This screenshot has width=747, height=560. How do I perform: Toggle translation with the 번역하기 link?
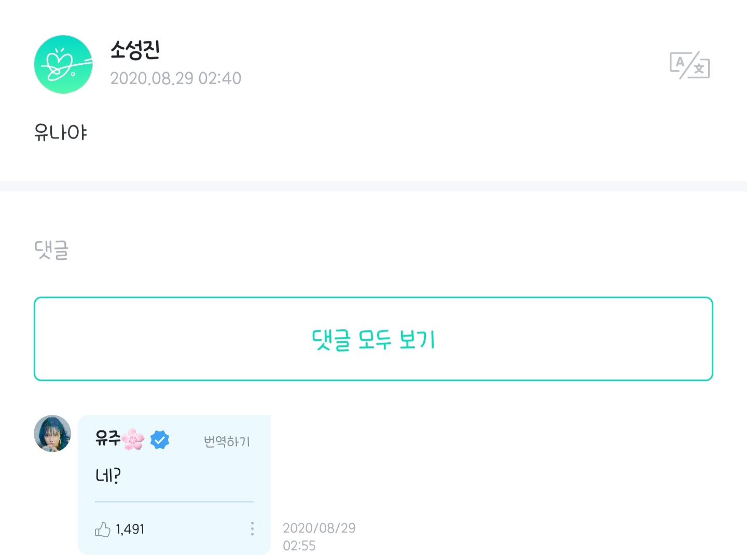point(226,441)
